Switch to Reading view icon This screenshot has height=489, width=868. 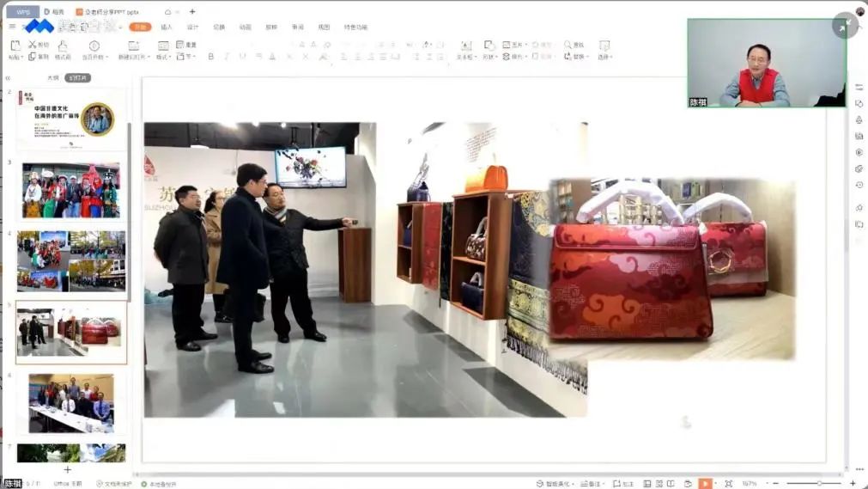tap(671, 484)
